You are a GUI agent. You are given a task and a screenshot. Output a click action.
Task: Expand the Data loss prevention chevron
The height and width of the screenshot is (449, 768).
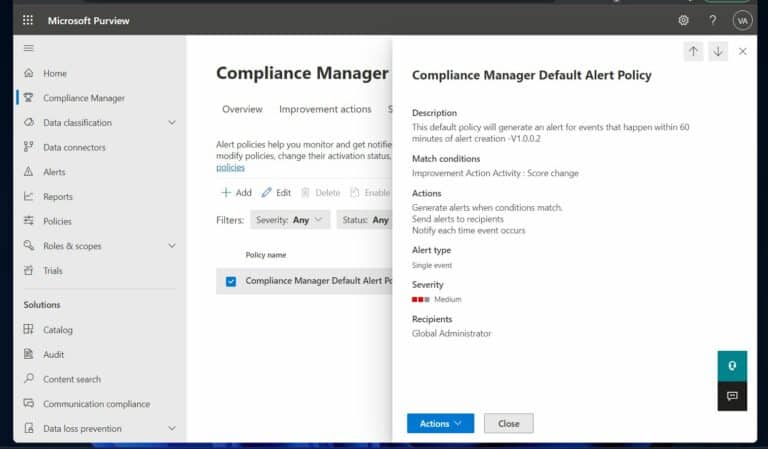(172, 428)
